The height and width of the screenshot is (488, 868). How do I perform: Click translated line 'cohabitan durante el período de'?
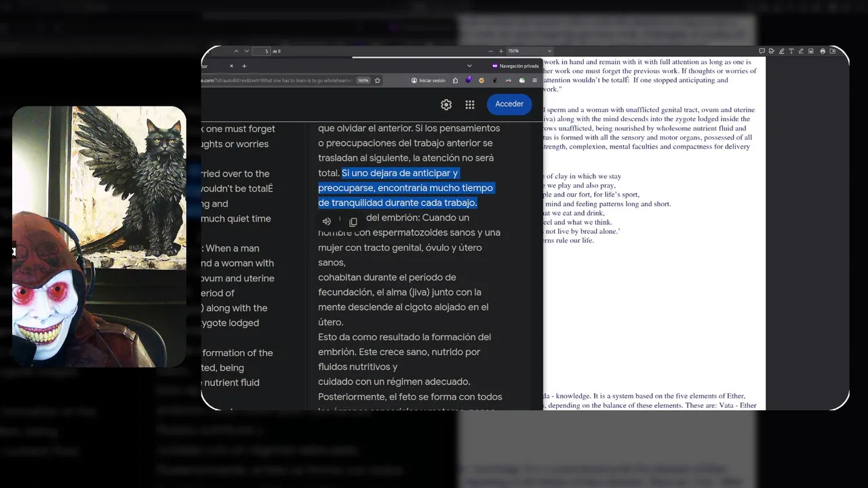(387, 277)
